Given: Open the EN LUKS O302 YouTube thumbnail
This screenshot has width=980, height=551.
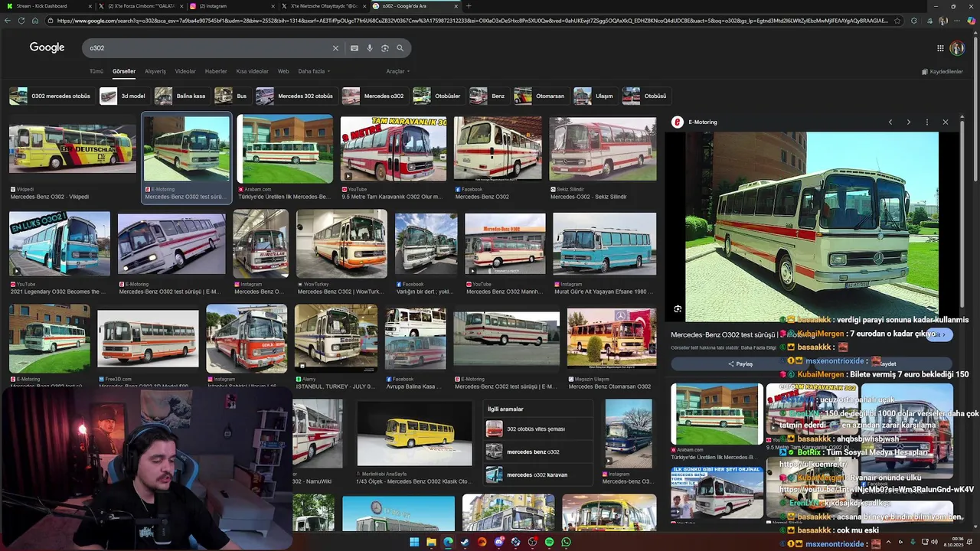Looking at the screenshot, I should [x=60, y=244].
